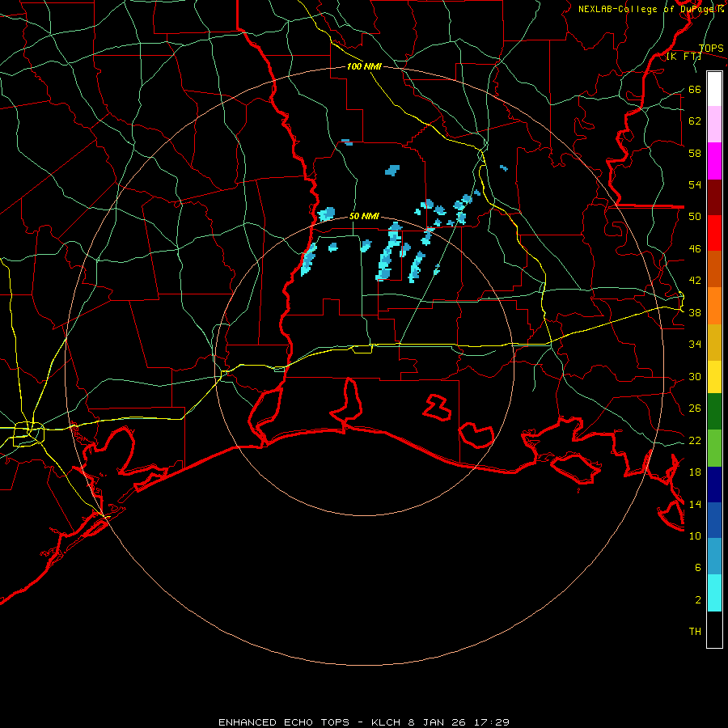
Task: Click the legend value 2
Action: tap(697, 600)
